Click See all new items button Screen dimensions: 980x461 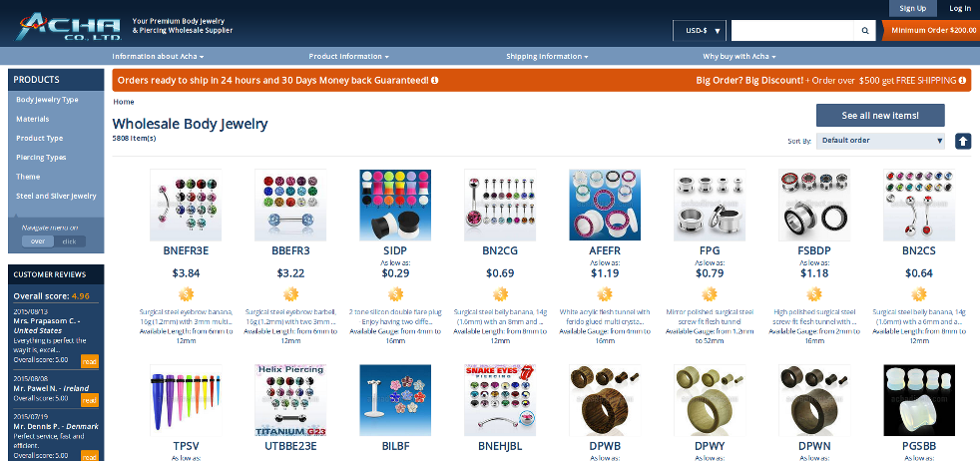[880, 116]
